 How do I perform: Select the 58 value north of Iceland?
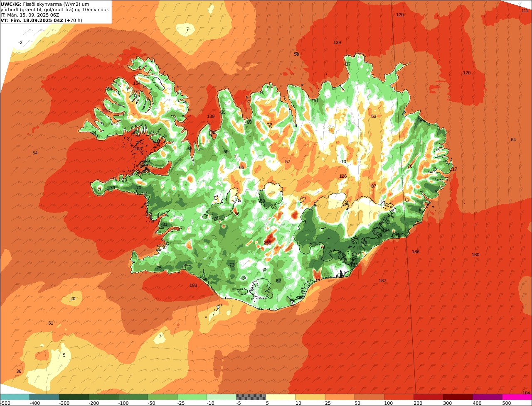click(x=296, y=54)
